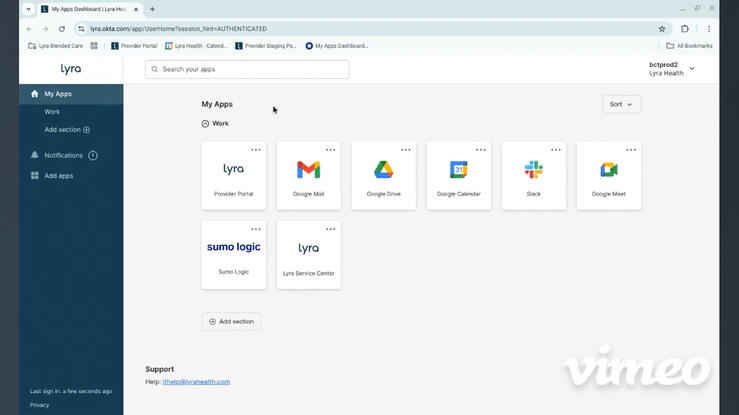Click the Search your apps field

tap(247, 69)
